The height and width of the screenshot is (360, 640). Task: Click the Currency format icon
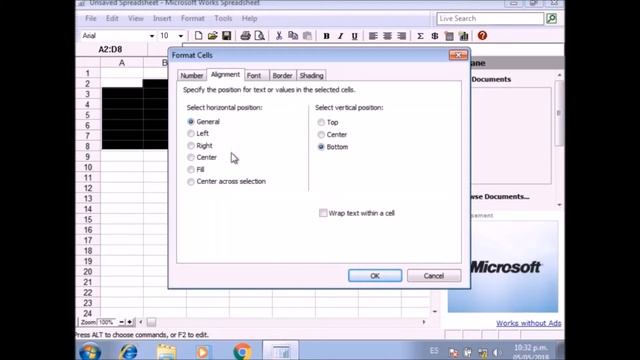tap(435, 36)
